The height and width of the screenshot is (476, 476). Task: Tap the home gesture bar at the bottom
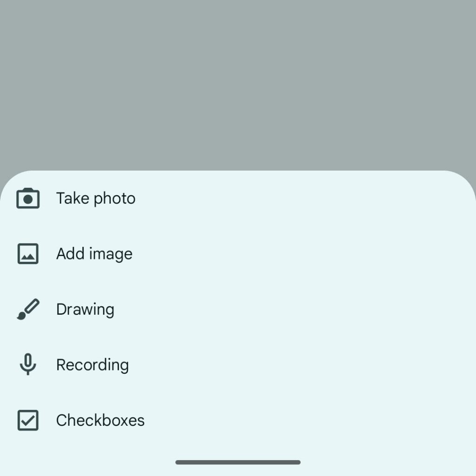tap(238, 462)
